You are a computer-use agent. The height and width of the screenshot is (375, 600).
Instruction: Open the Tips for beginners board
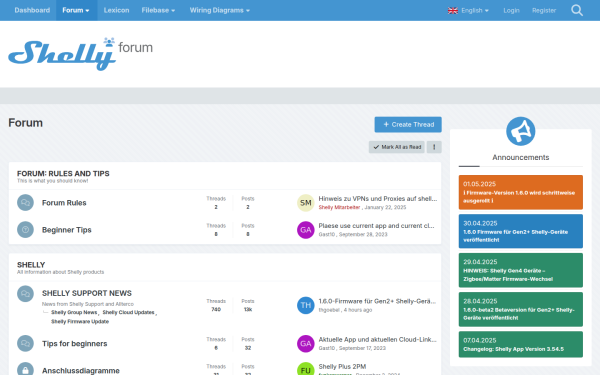point(75,344)
